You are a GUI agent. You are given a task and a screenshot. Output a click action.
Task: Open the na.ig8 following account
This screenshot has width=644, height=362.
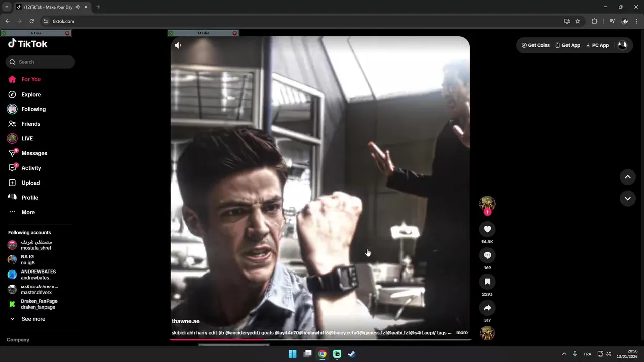[x=21, y=259]
